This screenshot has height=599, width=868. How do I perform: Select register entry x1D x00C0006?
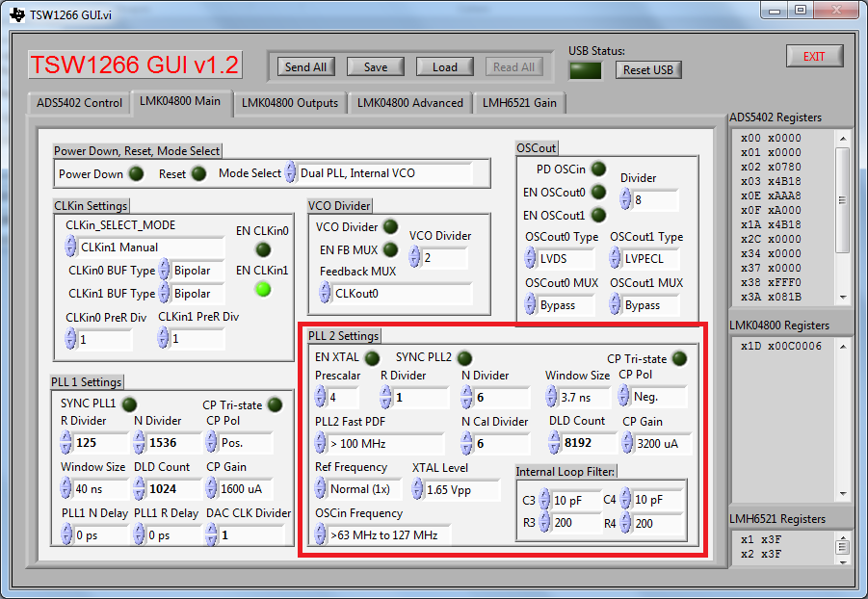781,346
